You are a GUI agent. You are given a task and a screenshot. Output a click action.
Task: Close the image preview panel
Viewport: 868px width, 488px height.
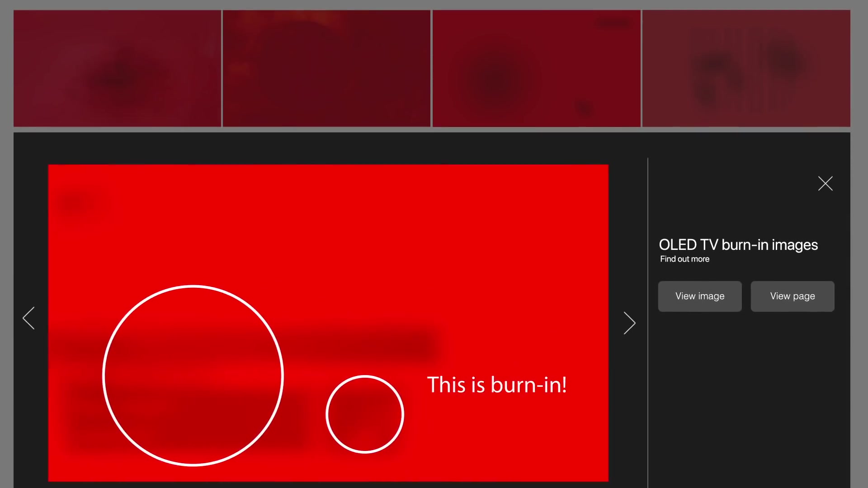pyautogui.click(x=825, y=183)
